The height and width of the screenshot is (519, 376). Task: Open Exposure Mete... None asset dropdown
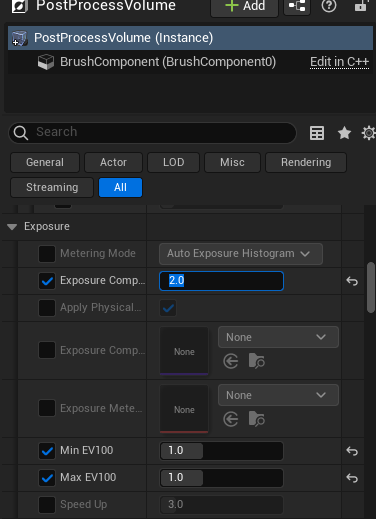click(278, 395)
